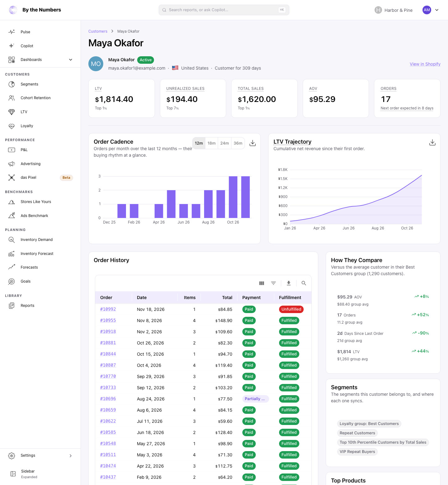Screen dimensions: 448x485
Task: Open order #10992
Action: [x=108, y=309]
